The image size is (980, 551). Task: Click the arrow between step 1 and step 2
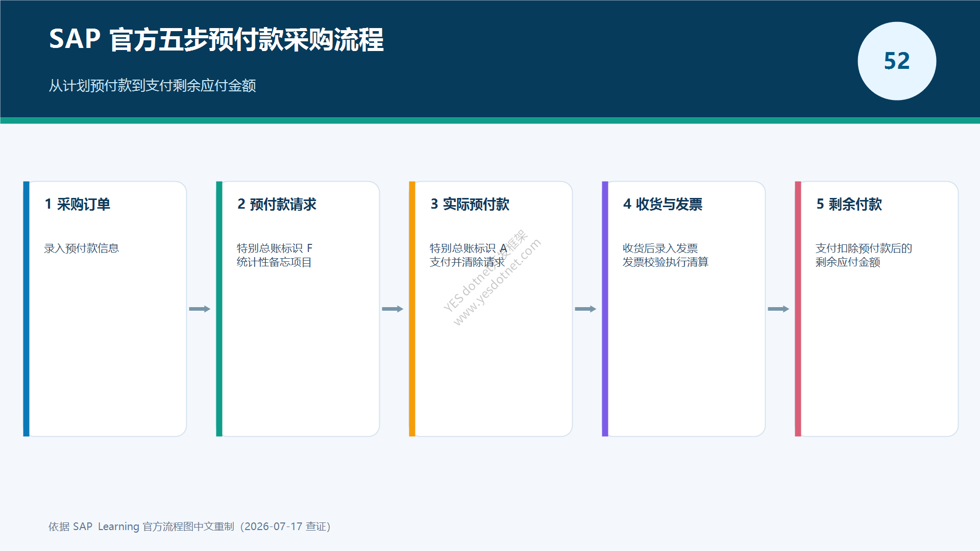point(200,309)
